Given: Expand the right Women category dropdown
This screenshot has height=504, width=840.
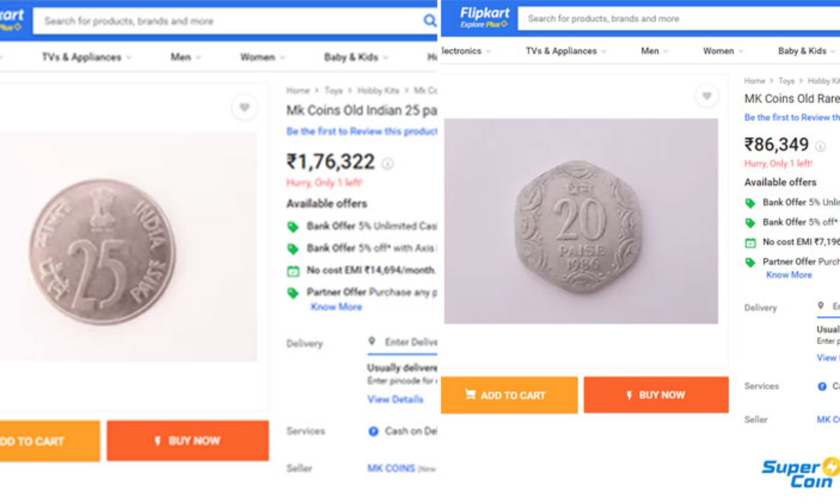Looking at the screenshot, I should (x=723, y=51).
